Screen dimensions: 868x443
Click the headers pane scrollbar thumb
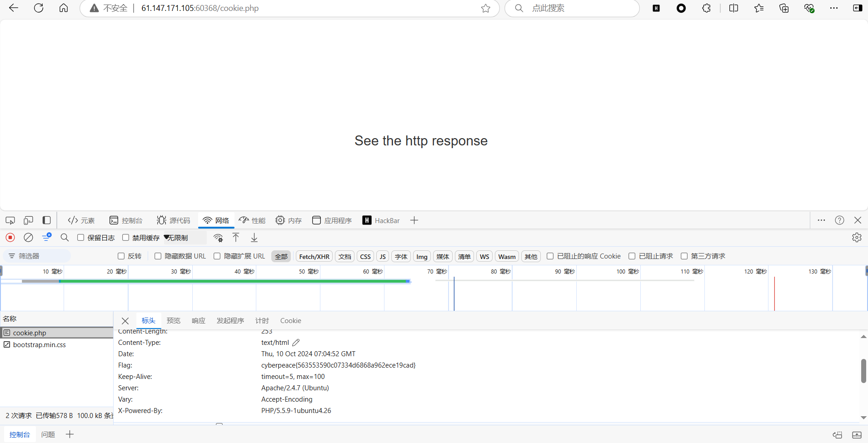[x=863, y=371]
